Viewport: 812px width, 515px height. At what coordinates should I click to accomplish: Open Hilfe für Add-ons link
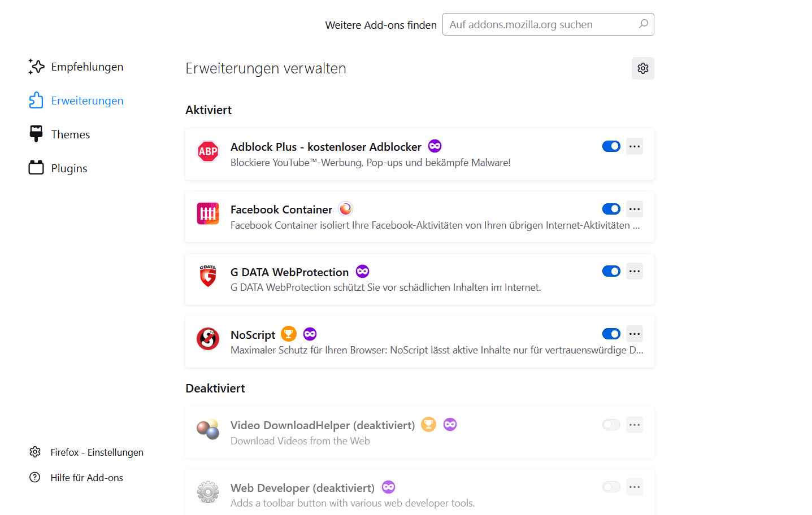click(x=86, y=478)
